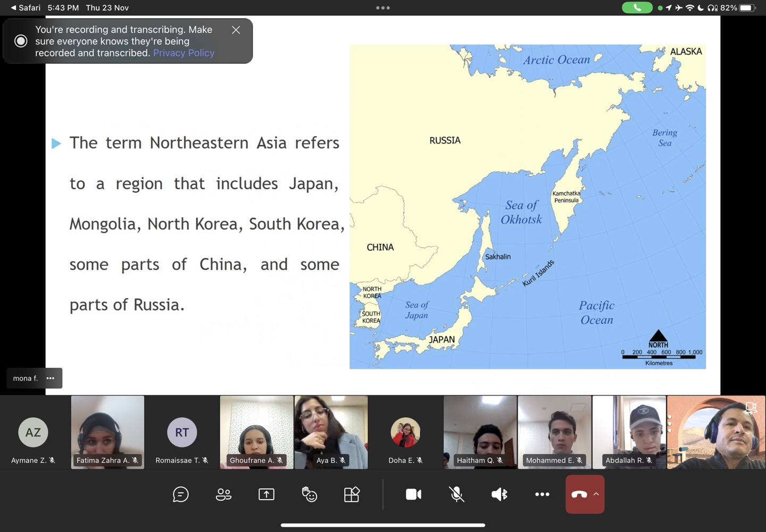
Task: Open mona f. presenter options menu
Action: click(51, 378)
